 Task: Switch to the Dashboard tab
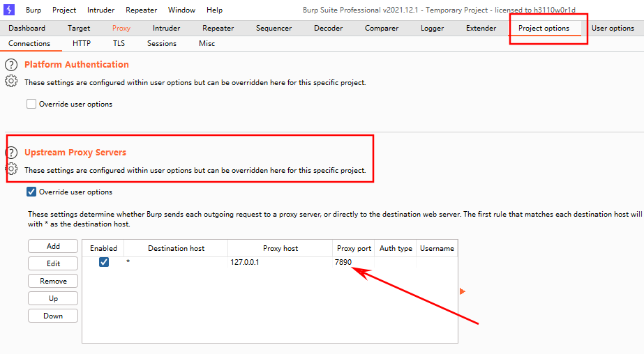[27, 28]
